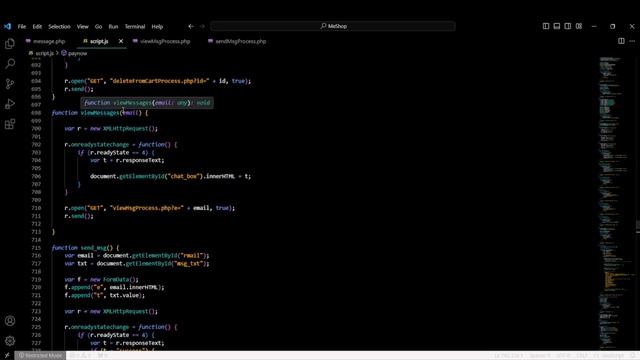Toggle the primary side bar layout icon
The width and height of the screenshot is (640, 360).
click(546, 26)
